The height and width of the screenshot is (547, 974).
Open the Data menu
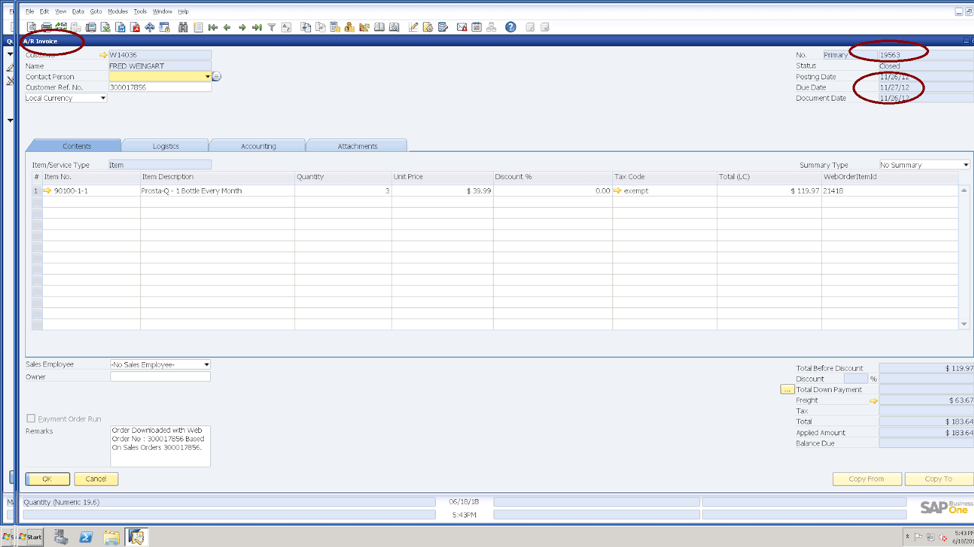click(x=78, y=11)
